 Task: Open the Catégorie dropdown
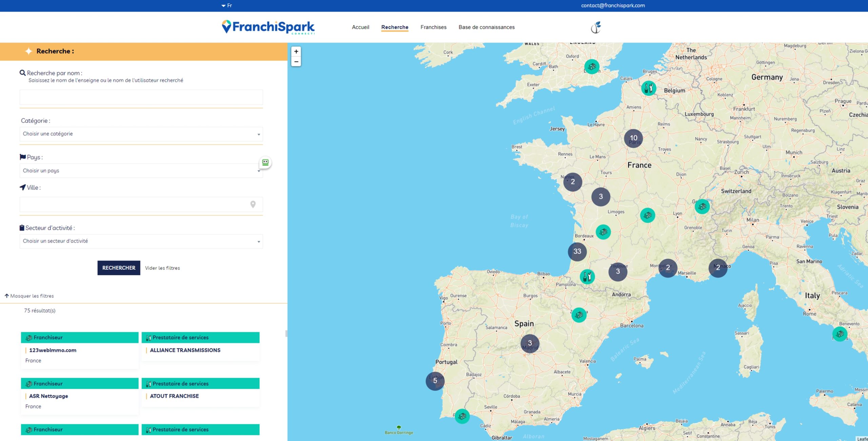[141, 134]
